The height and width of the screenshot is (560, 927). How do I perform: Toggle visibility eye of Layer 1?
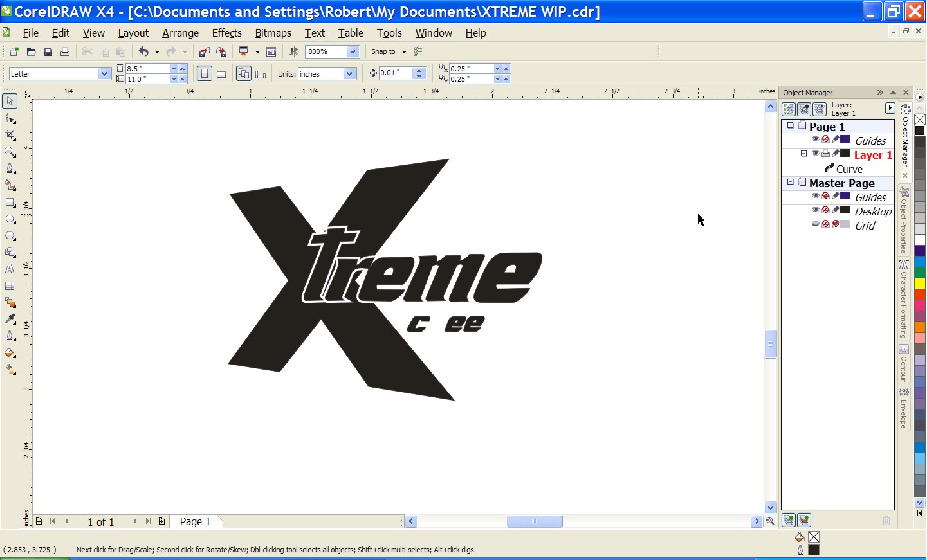pyautogui.click(x=815, y=154)
